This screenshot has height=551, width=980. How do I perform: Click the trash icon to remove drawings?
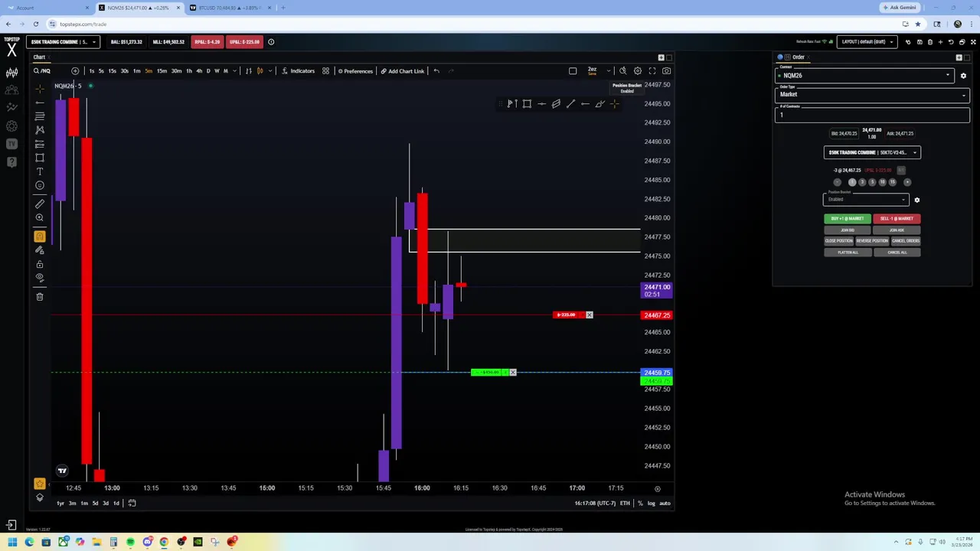[x=40, y=296]
